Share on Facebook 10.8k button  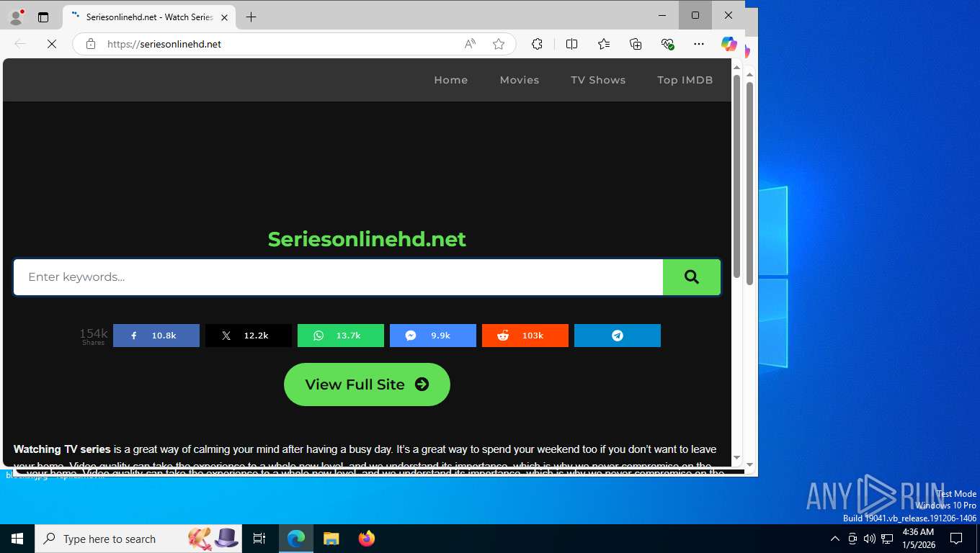click(x=156, y=336)
